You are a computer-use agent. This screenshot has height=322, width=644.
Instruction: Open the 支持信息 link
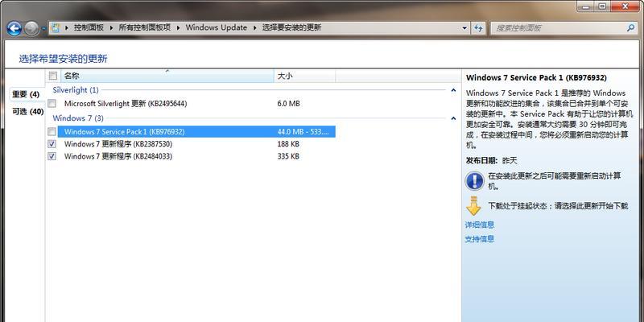point(479,239)
